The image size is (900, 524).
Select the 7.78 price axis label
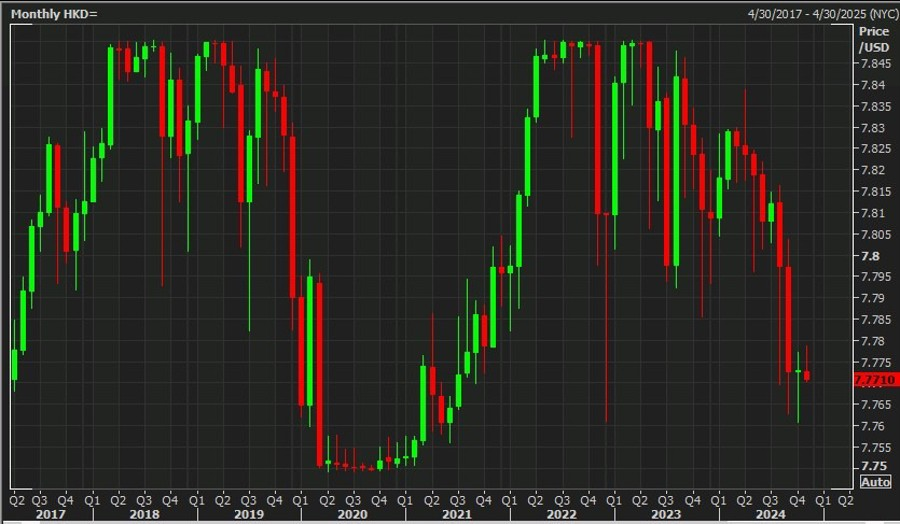pyautogui.click(x=872, y=341)
